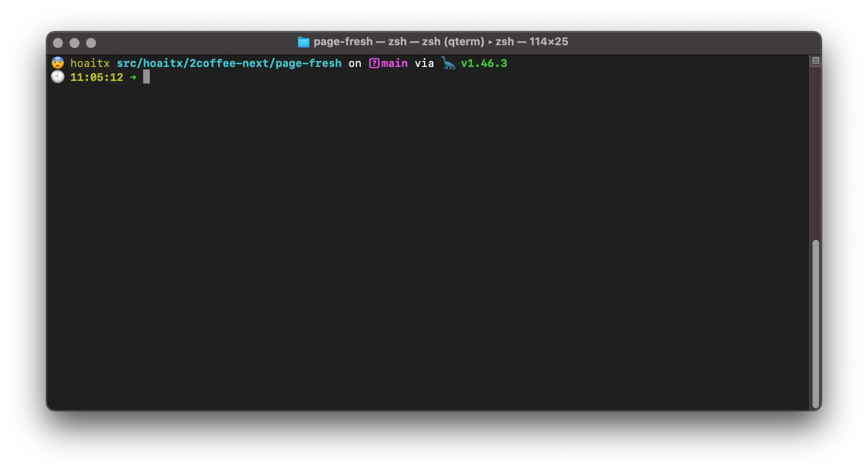This screenshot has height=472, width=868.
Task: Zoom the terminal window to full size
Action: (91, 43)
